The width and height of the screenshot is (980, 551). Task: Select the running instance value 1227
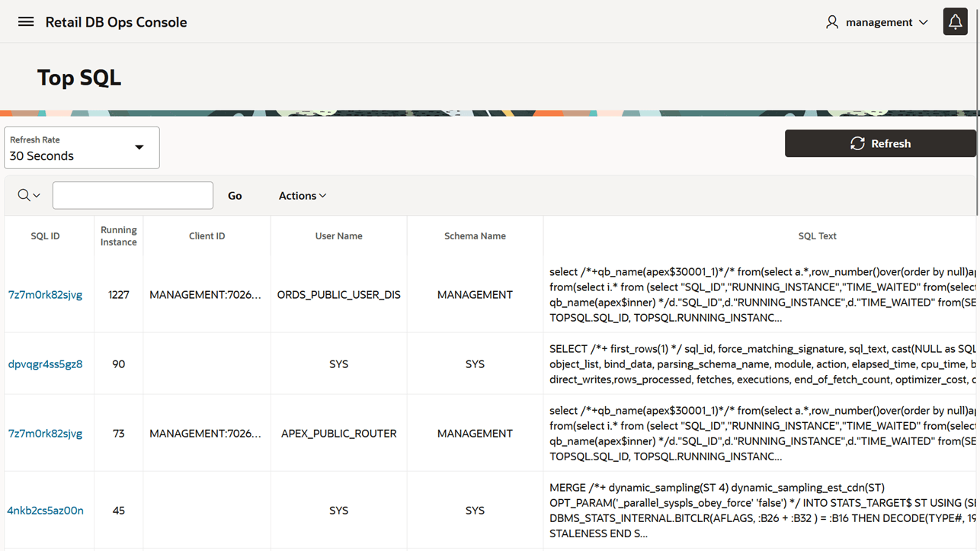[119, 295]
